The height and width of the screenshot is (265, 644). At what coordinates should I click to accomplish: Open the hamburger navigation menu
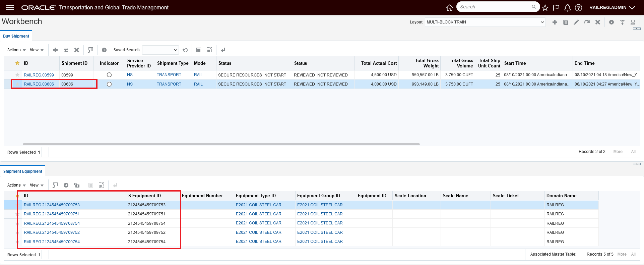point(10,7)
